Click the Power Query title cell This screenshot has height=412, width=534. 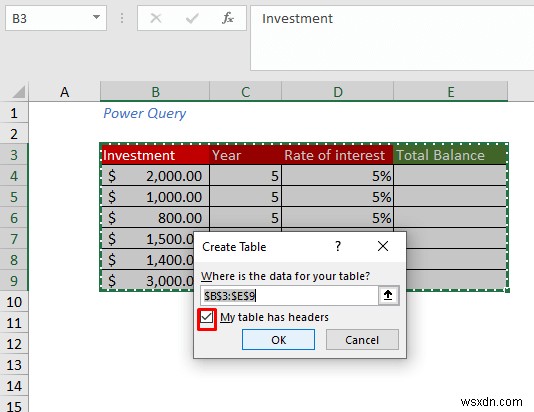[x=145, y=113]
